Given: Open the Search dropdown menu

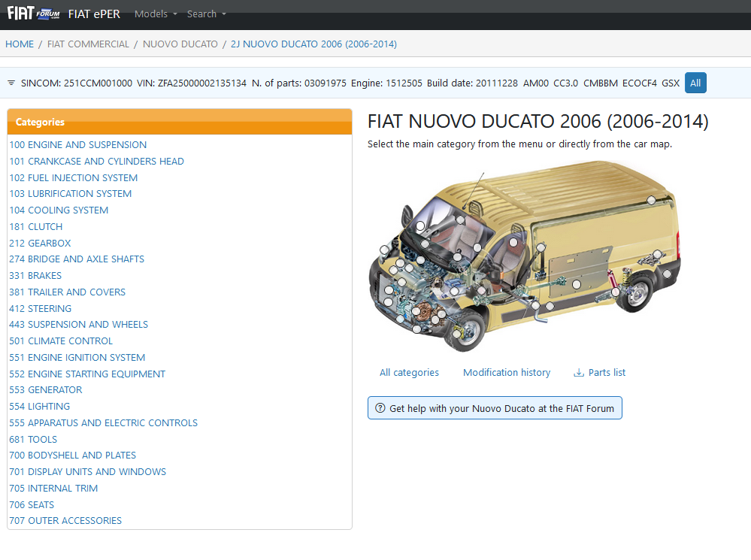Looking at the screenshot, I should 207,14.
